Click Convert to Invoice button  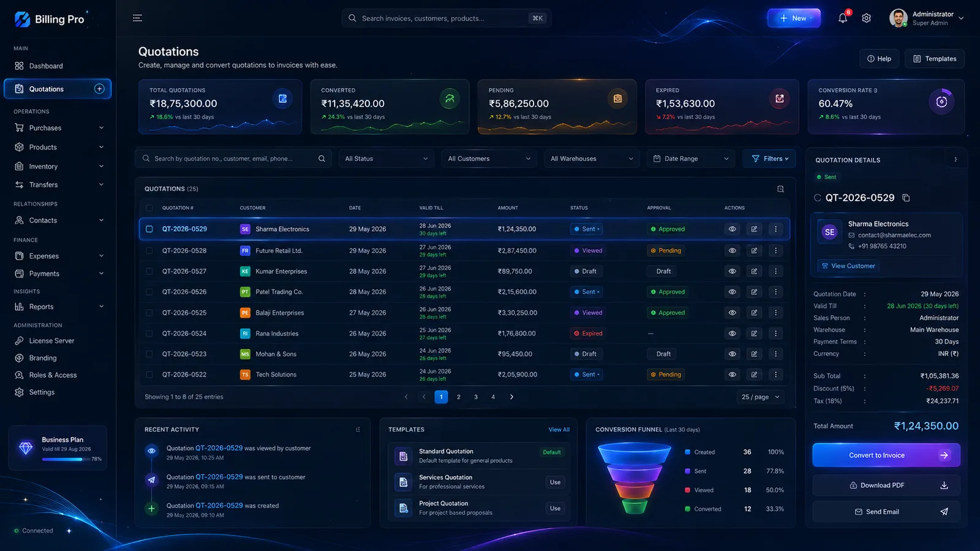pyautogui.click(x=886, y=455)
